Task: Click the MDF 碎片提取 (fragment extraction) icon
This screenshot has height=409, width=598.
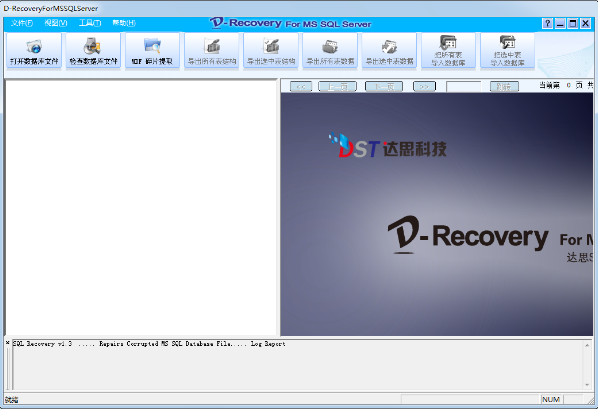Action: (152, 51)
